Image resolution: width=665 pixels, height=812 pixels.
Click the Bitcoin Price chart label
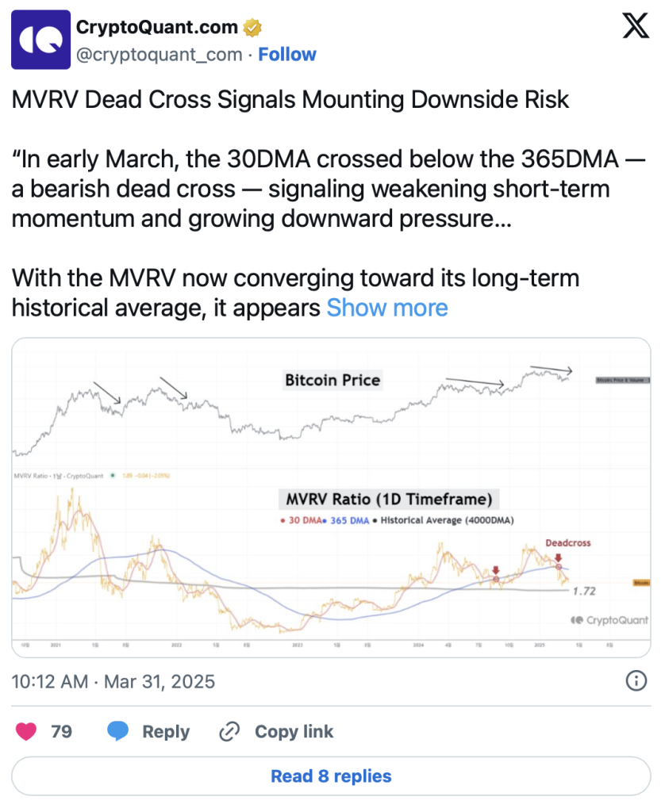[332, 381]
